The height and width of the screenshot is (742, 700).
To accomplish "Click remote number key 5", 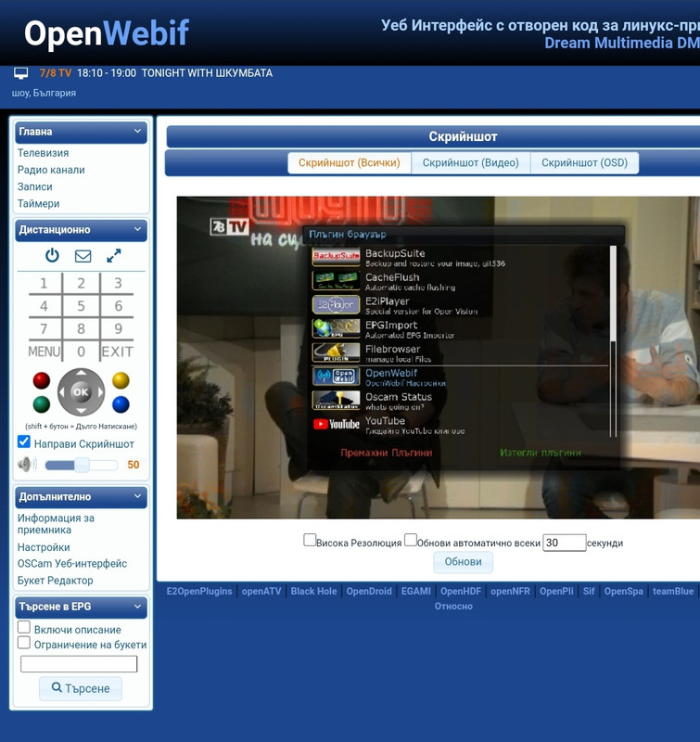I will [x=81, y=306].
